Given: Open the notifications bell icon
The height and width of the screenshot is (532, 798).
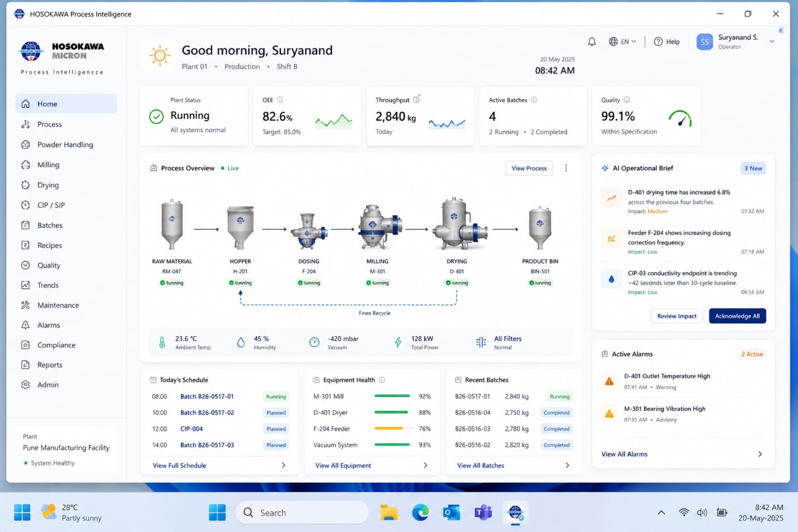Looking at the screenshot, I should click(591, 42).
